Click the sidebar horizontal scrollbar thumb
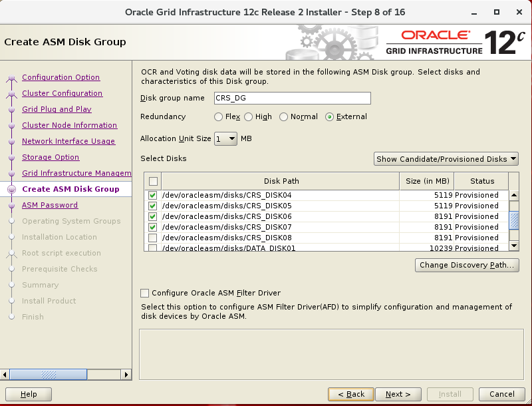The width and height of the screenshot is (532, 406). coord(48,375)
